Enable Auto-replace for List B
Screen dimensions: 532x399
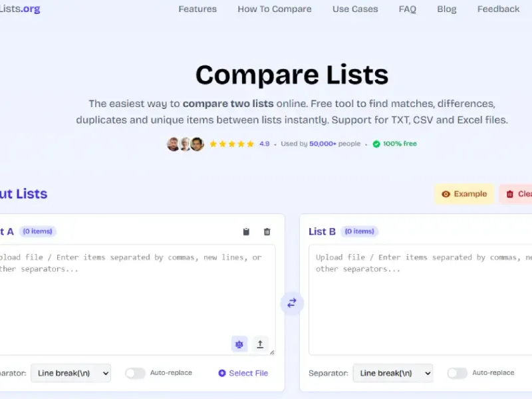(458, 373)
